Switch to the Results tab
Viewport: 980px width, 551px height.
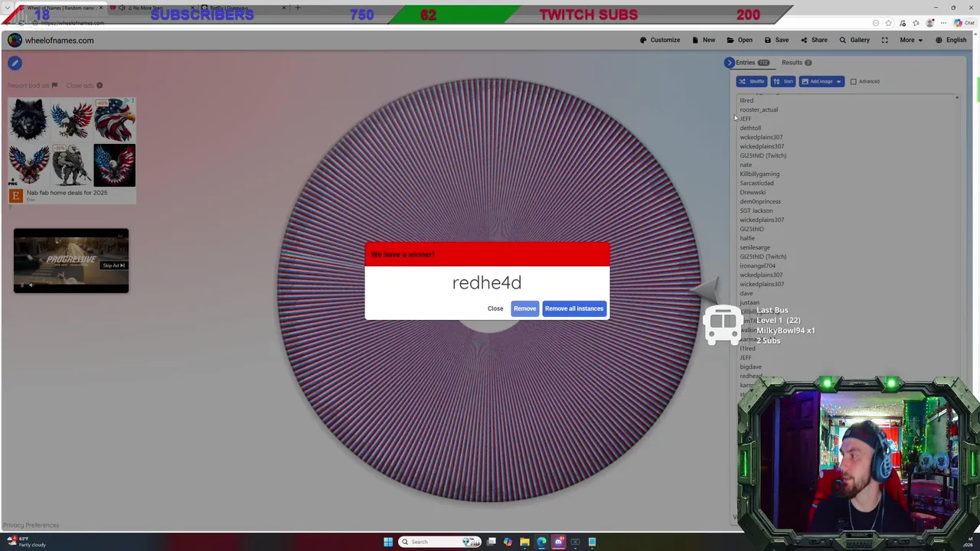point(796,63)
